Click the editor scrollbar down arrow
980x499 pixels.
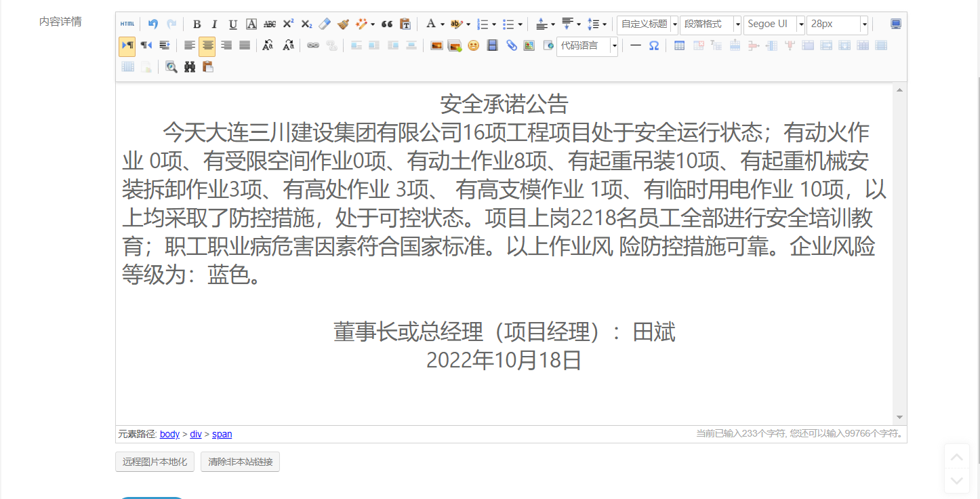point(899,417)
